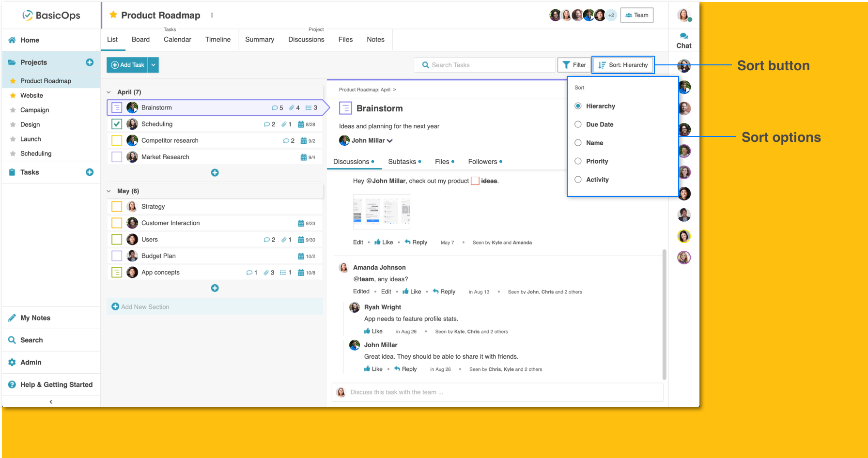Click the Search Tasks field
This screenshot has height=458, width=868.
[x=484, y=65]
